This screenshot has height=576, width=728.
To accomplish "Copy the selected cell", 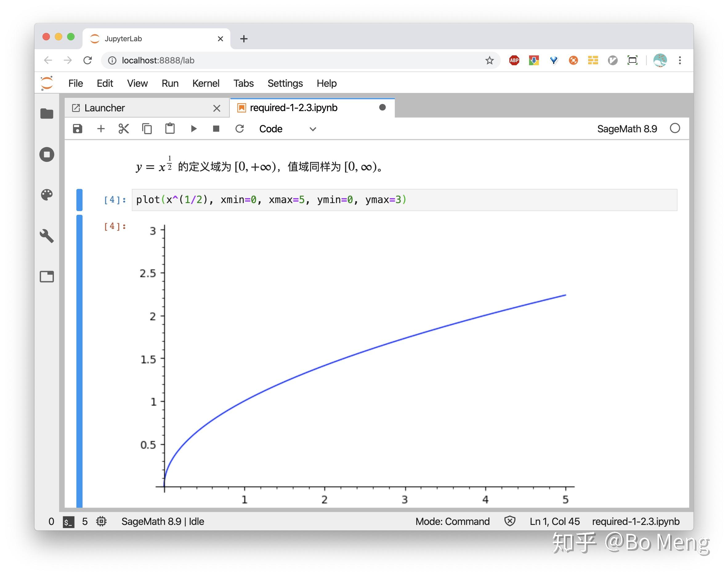I will point(147,129).
